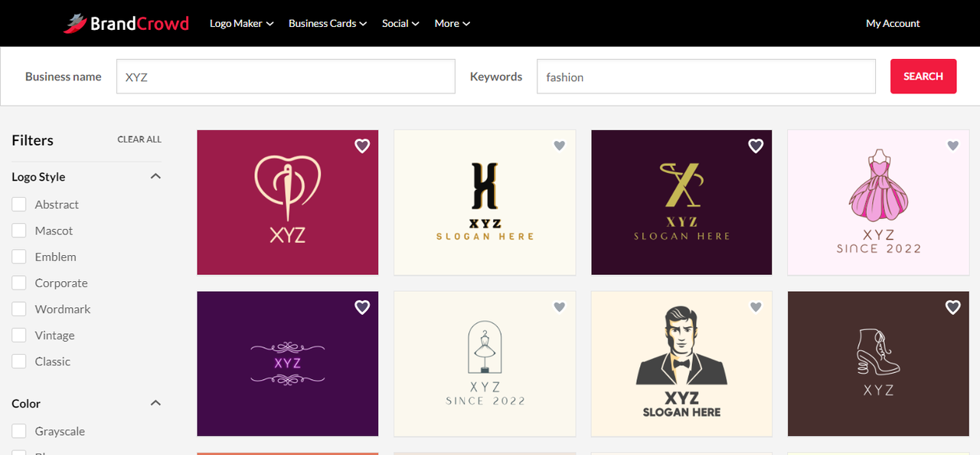The height and width of the screenshot is (455, 980).
Task: Click the red SEARCH button
Action: (x=923, y=77)
